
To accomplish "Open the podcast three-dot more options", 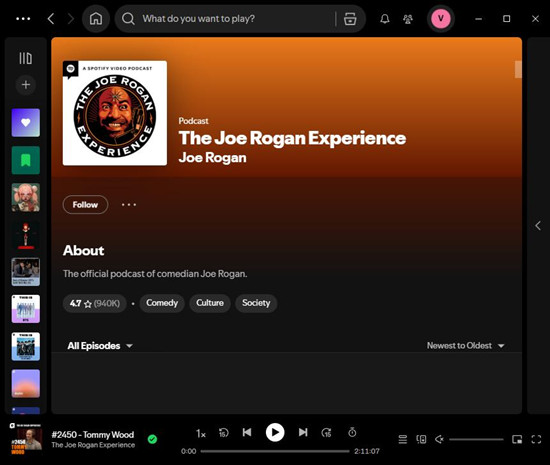I will click(x=129, y=204).
